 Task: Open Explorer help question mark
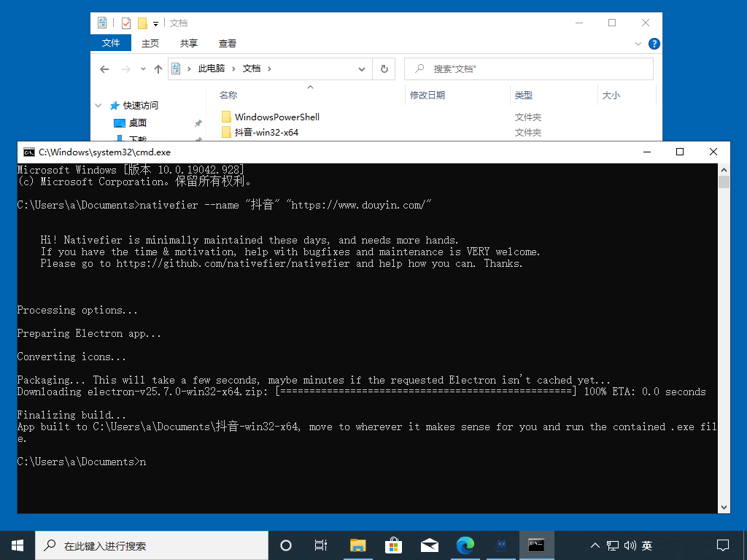[x=654, y=44]
